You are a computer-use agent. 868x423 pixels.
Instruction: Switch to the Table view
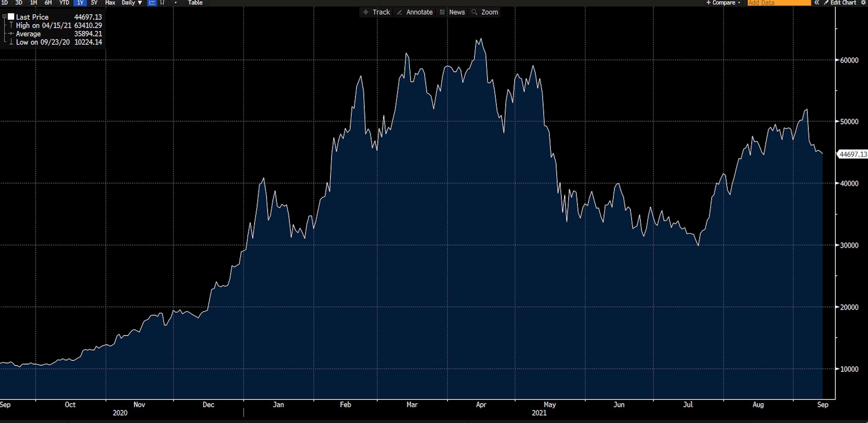tap(196, 2)
